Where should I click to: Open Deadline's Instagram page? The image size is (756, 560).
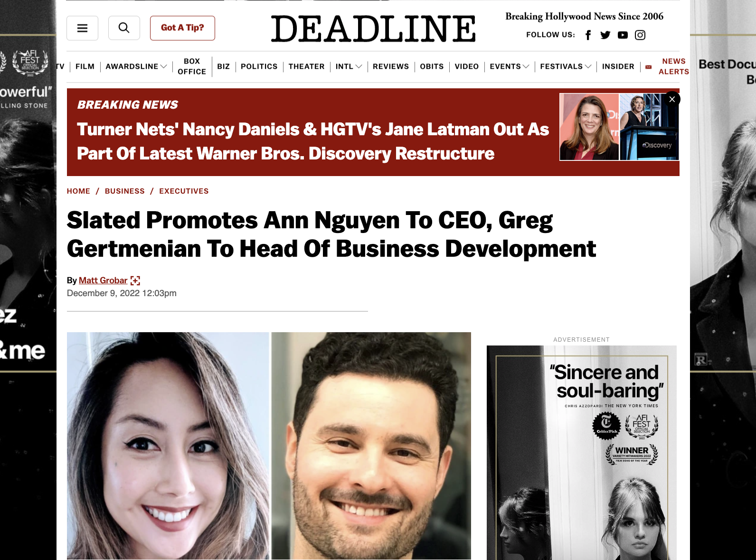click(x=640, y=35)
